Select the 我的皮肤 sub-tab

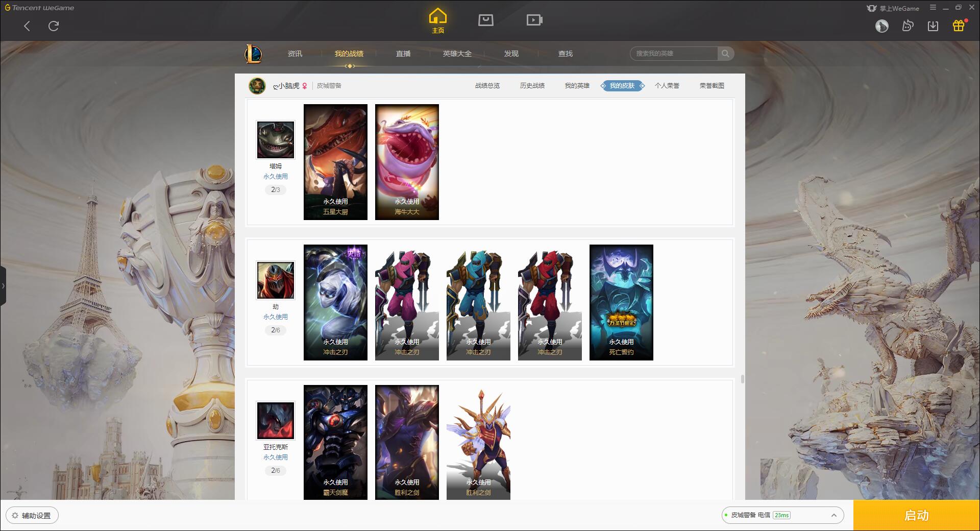click(x=622, y=86)
